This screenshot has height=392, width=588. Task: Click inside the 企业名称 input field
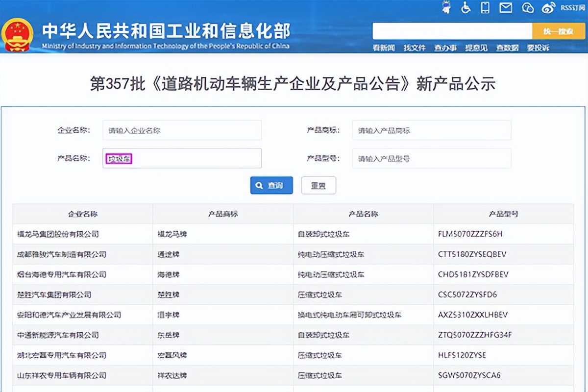point(182,130)
